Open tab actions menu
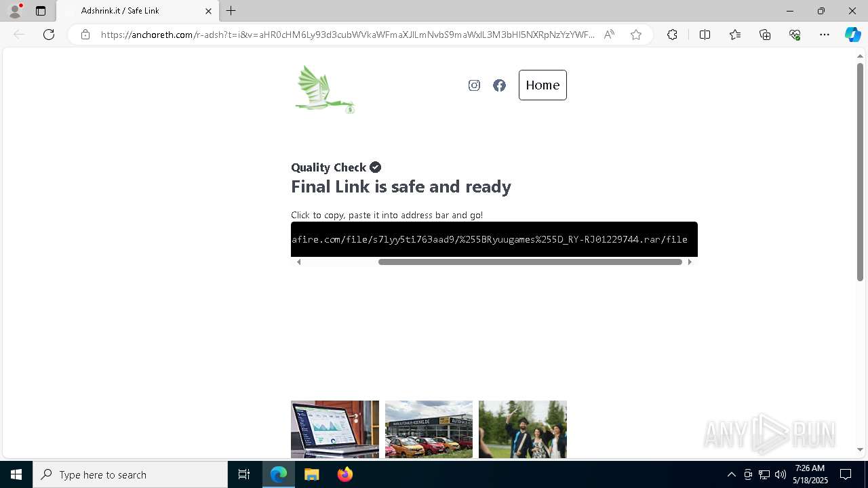Screen dimensions: 868x488 (41, 11)
